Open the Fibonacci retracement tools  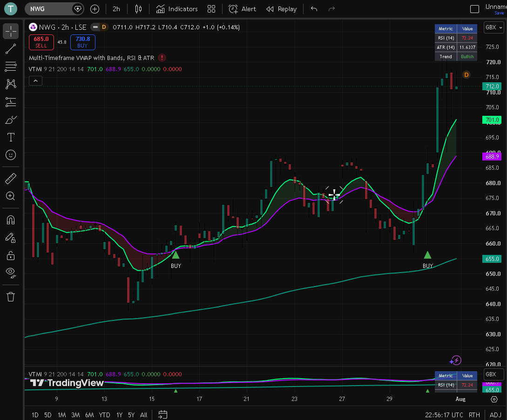coord(11,67)
